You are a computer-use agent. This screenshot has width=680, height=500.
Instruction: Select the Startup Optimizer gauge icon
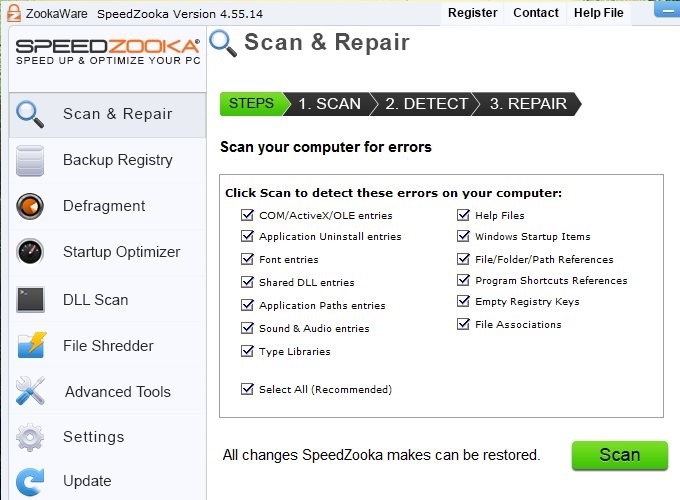[31, 252]
